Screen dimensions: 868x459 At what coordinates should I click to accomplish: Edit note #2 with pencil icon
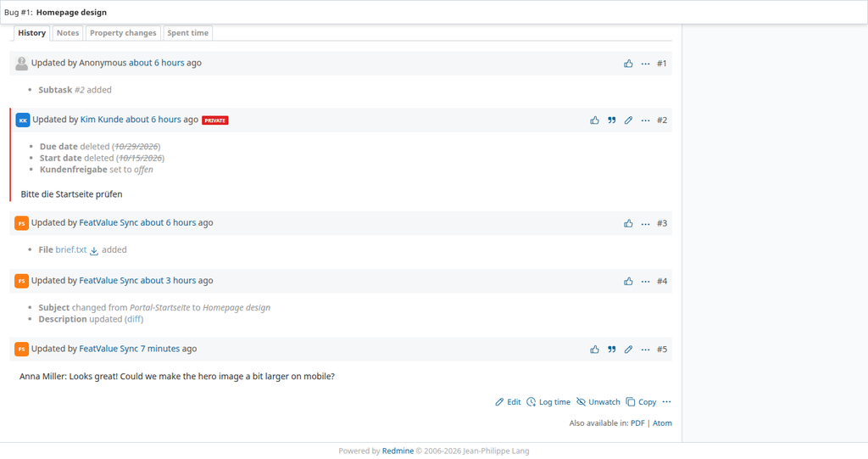pos(628,120)
